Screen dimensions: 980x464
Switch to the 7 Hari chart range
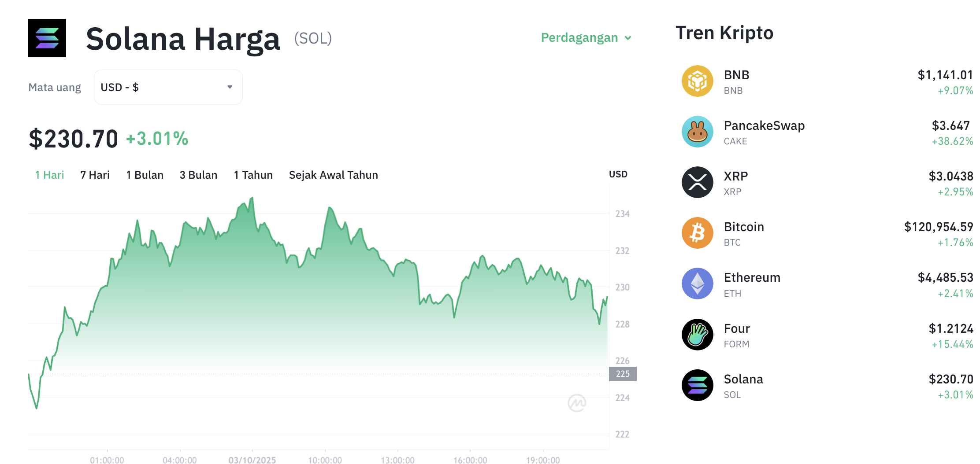coord(95,175)
